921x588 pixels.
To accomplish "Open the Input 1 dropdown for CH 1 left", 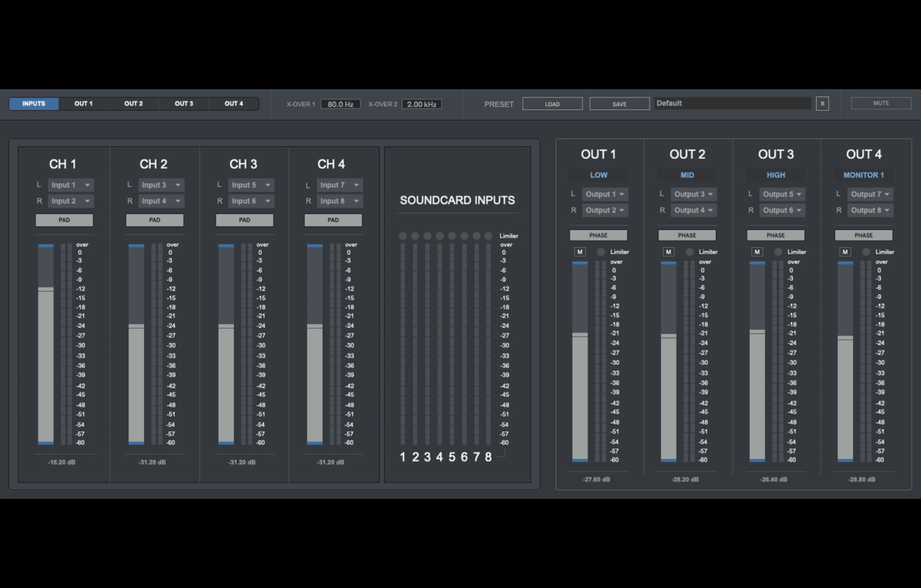I will click(x=70, y=184).
